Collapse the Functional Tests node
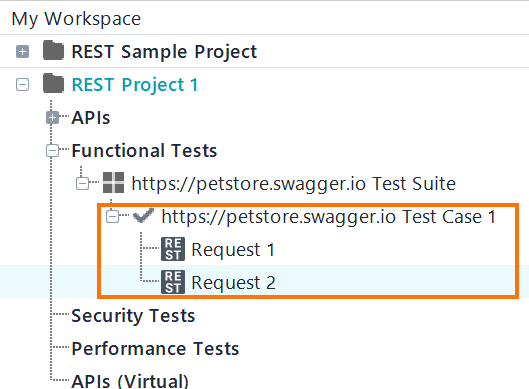 (x=52, y=150)
